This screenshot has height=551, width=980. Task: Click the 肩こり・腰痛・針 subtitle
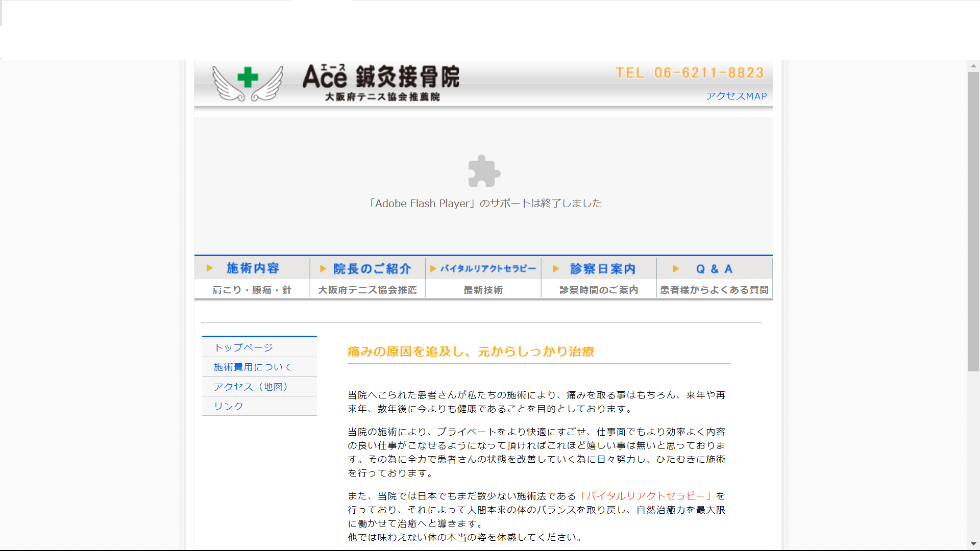coord(252,290)
